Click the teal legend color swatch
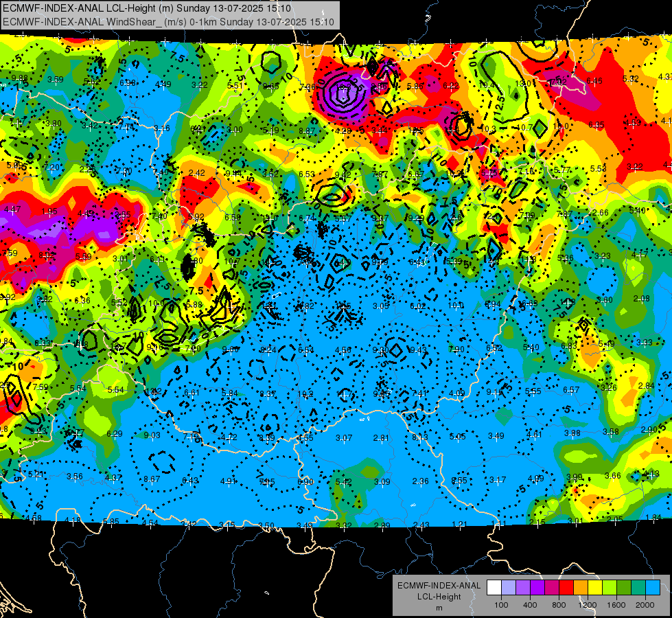 click(x=638, y=588)
